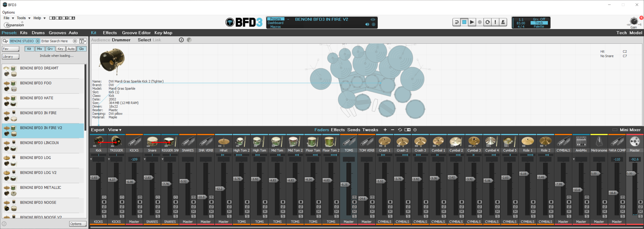Viewport: 644px width, 229px height.
Task: Click the Kick fader handle at -2.83
Action: (95, 177)
